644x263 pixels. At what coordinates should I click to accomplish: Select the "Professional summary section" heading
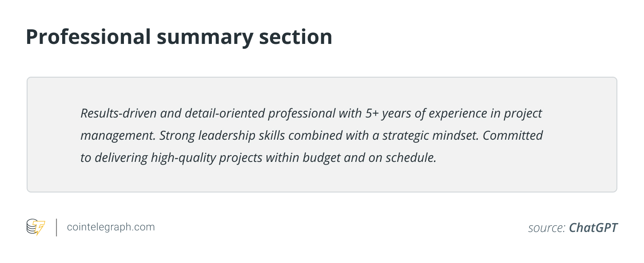click(x=179, y=37)
